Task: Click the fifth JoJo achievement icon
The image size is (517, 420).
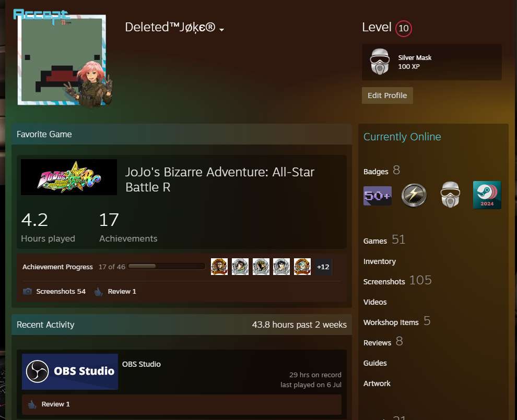Action: pos(302,267)
